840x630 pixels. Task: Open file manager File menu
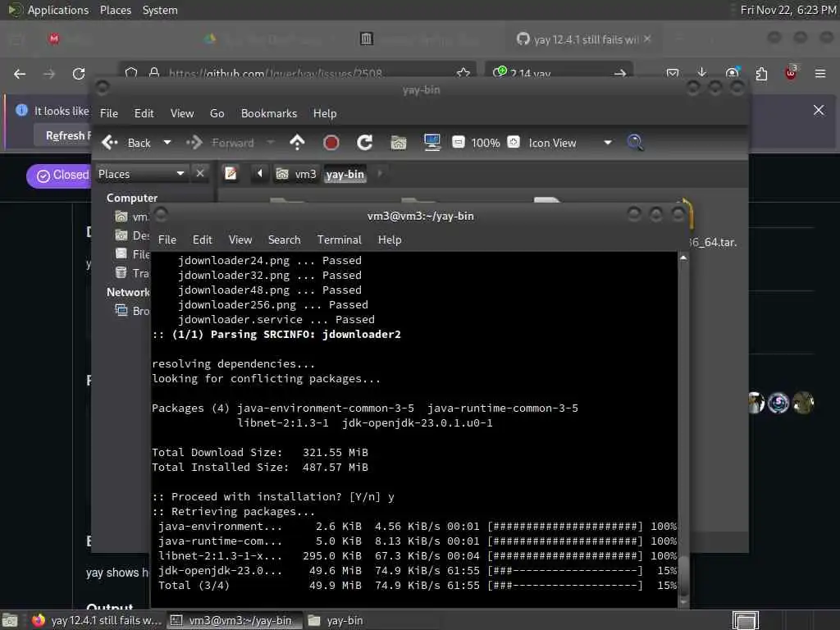pyautogui.click(x=109, y=113)
